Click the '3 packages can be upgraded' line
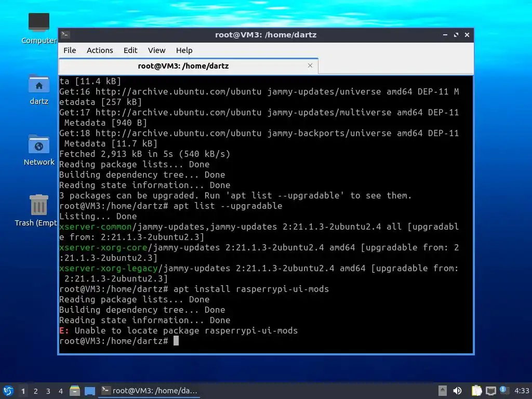This screenshot has height=399, width=532. (235, 195)
